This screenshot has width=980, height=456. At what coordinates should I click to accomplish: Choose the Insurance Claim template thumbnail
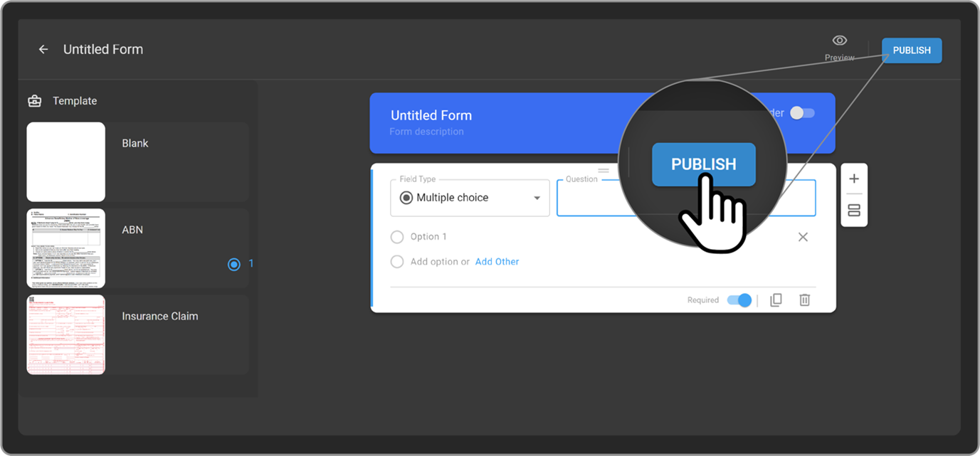point(66,334)
